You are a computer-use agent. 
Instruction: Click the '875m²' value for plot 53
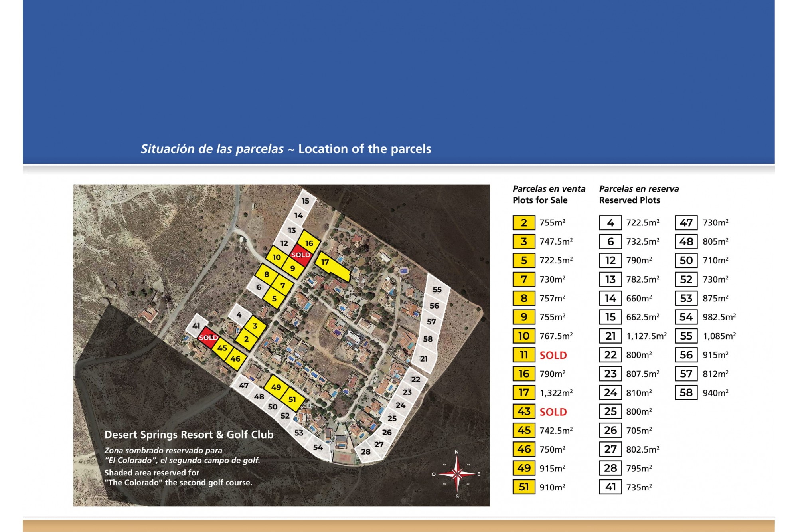(x=715, y=298)
